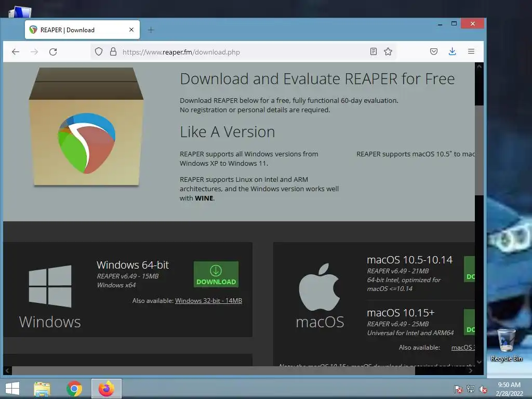Click the REAPER box logo image
Viewport: 532px width, 399px height.
click(86, 127)
